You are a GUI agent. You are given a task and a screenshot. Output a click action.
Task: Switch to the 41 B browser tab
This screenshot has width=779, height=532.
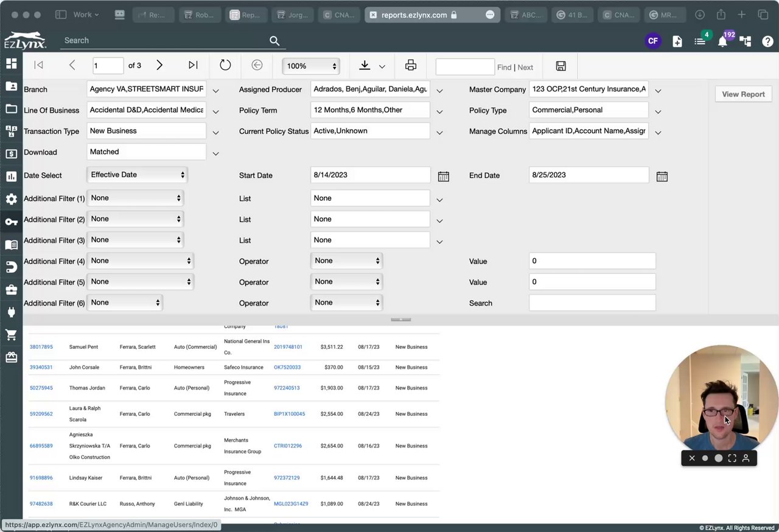tap(572, 15)
